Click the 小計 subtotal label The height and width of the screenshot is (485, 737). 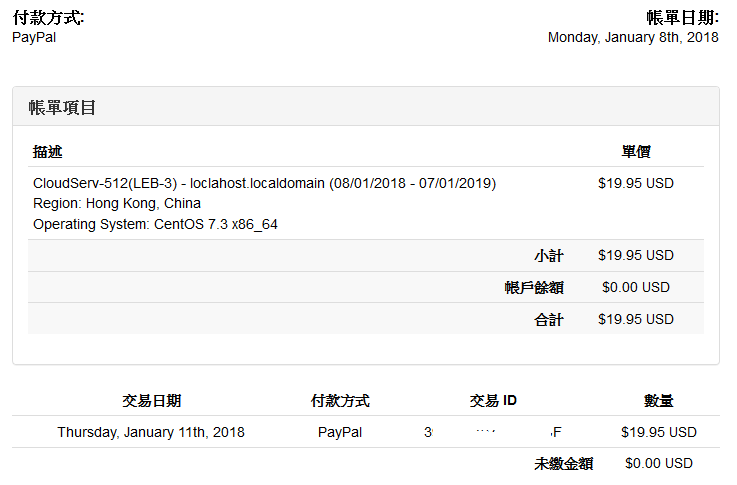pyautogui.click(x=549, y=256)
